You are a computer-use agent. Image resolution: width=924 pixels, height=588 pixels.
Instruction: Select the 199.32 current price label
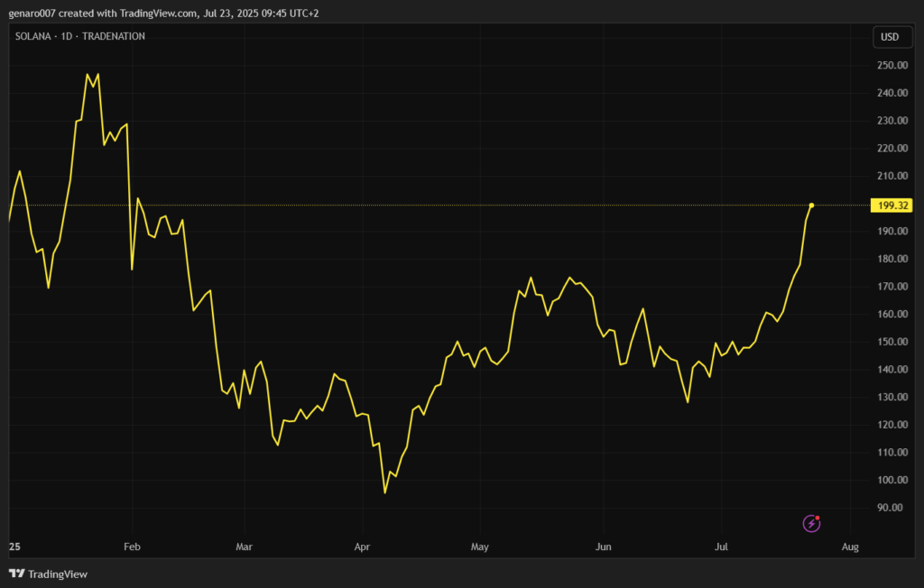coord(892,206)
